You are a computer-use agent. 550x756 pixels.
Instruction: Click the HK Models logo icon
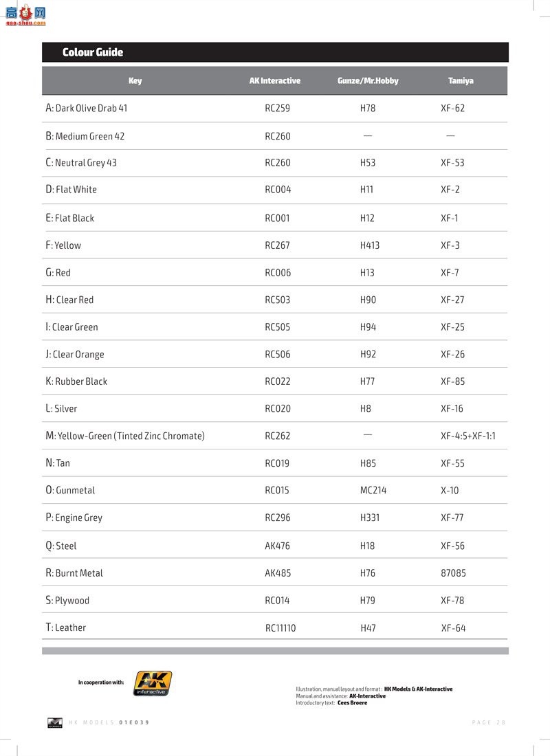(x=55, y=722)
